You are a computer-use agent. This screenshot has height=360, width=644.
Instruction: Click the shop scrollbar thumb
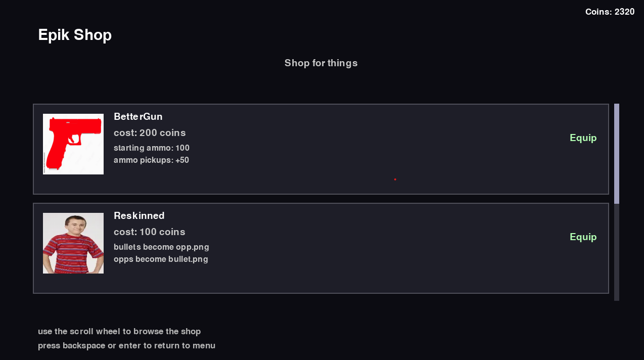tap(617, 153)
